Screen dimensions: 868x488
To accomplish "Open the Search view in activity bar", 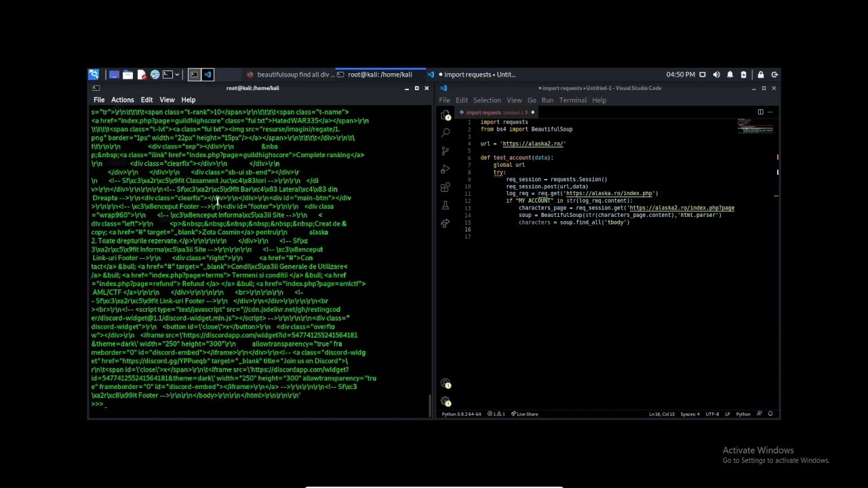I will (x=446, y=132).
